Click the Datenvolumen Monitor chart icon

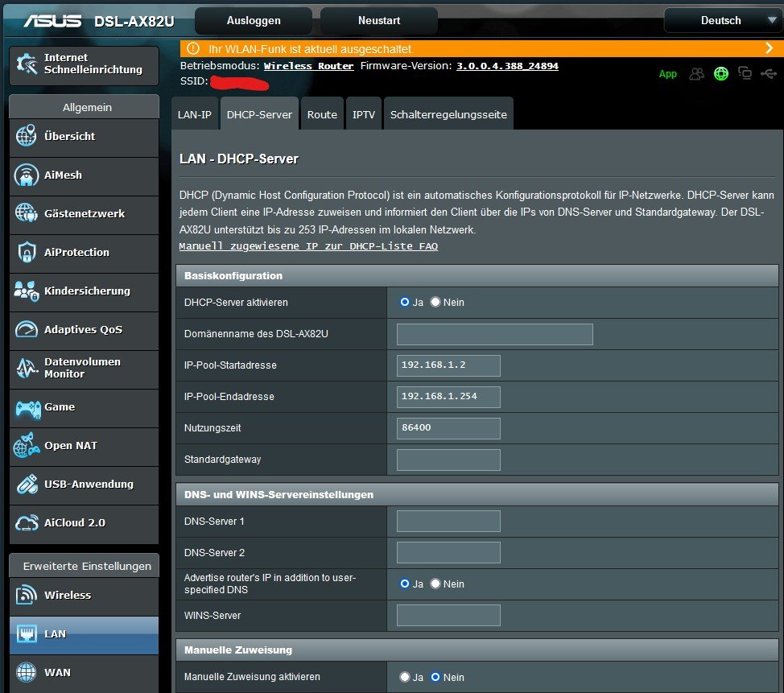tap(26, 368)
